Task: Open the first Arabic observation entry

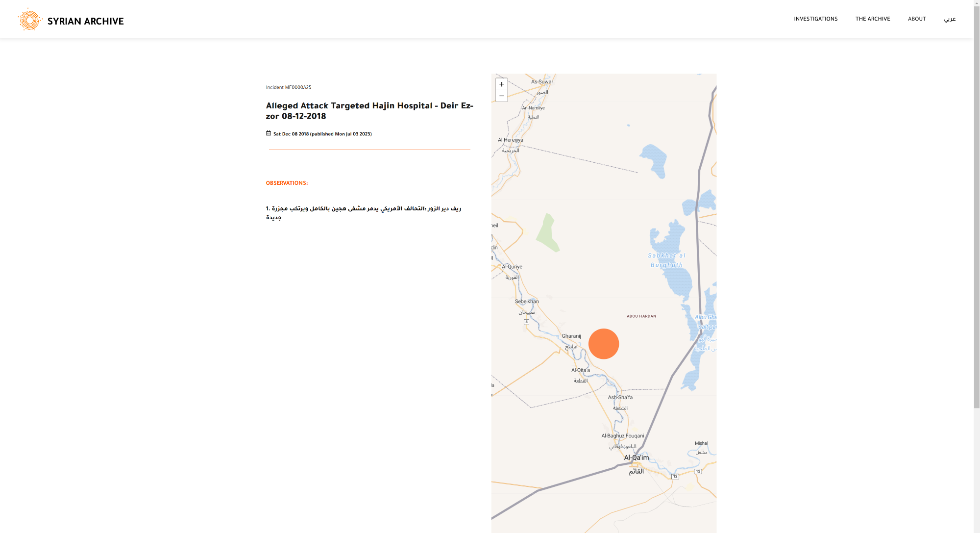Action: (363, 213)
